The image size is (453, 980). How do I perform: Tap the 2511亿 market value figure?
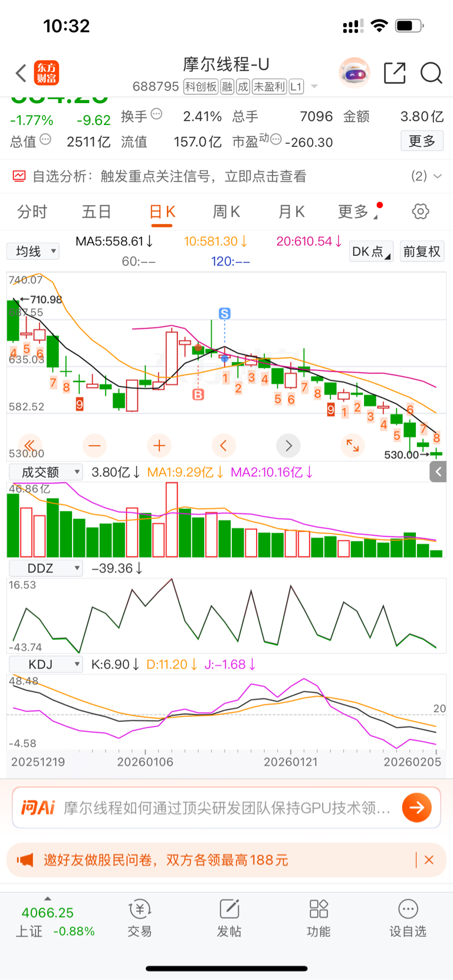pos(88,142)
